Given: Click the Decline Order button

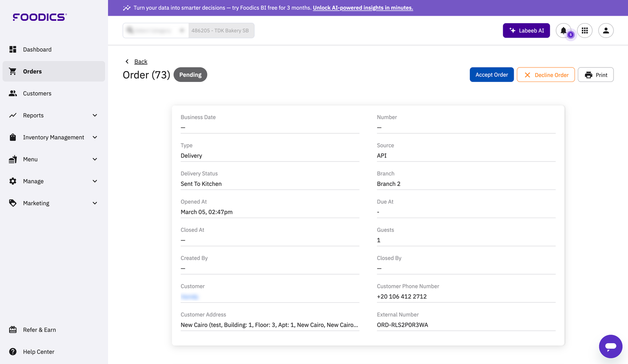Looking at the screenshot, I should tap(546, 75).
